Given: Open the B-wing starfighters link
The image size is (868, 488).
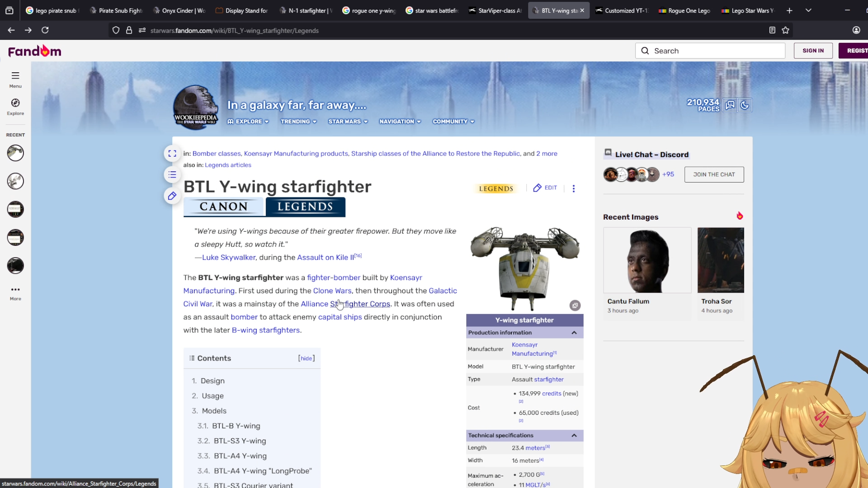Looking at the screenshot, I should pyautogui.click(x=266, y=330).
